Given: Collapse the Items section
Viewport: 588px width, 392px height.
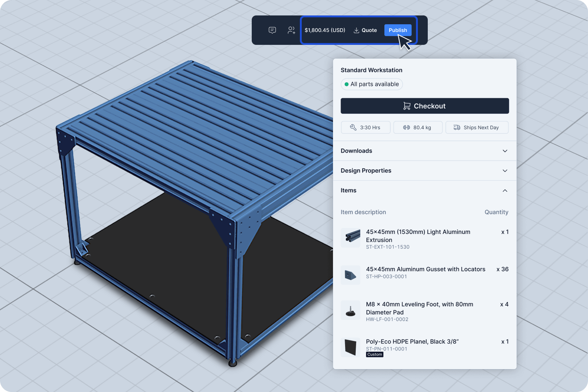Looking at the screenshot, I should pyautogui.click(x=505, y=190).
